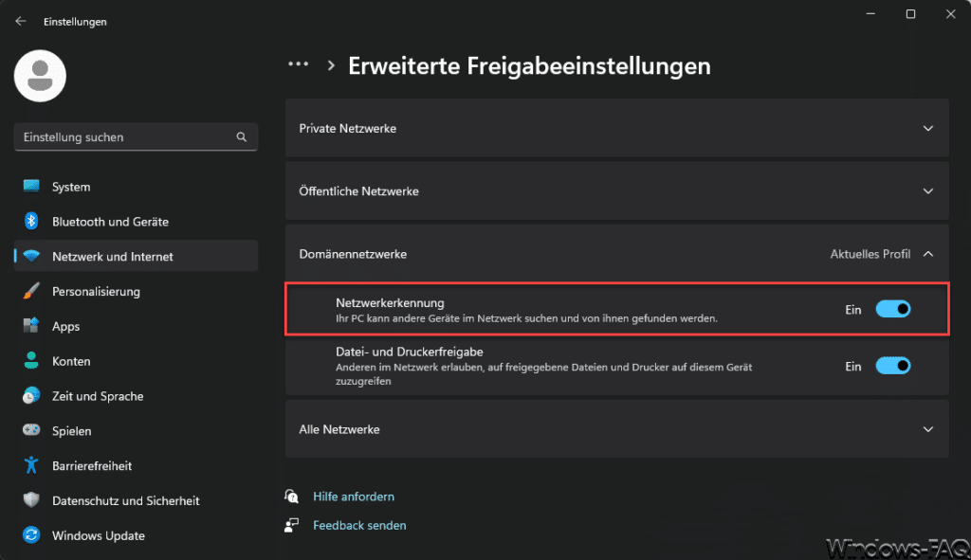
Task: Click the Domänennetzwerke label
Action: coord(353,254)
